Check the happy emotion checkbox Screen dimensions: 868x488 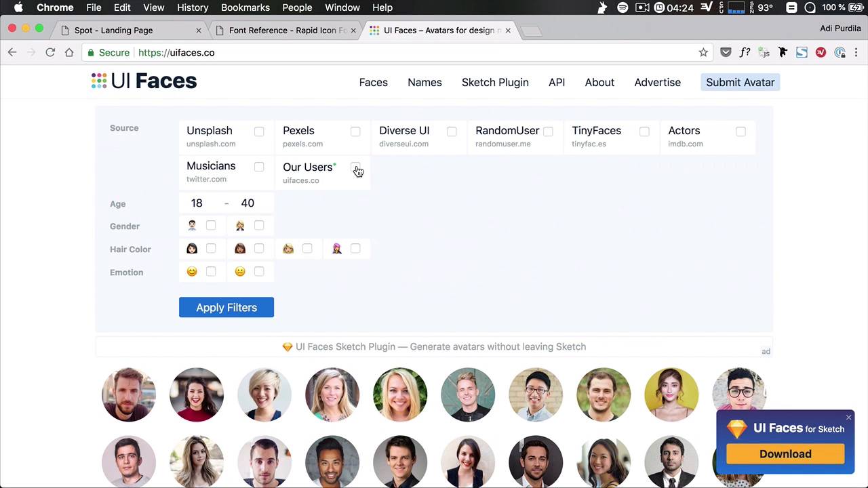pos(211,272)
